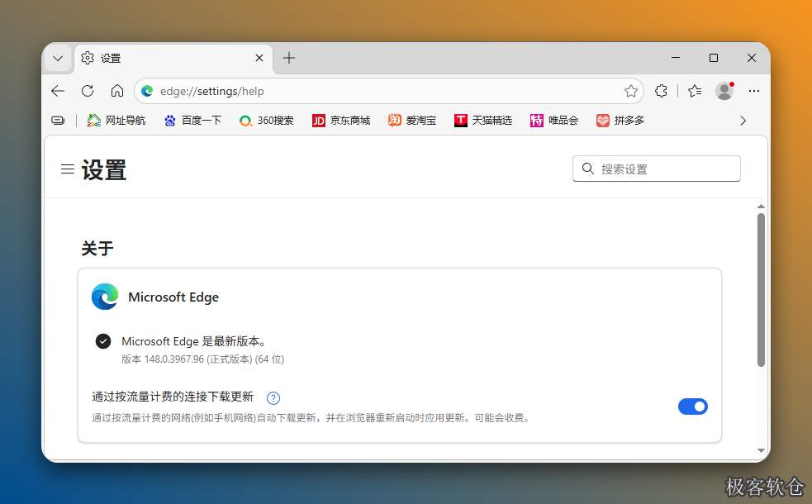Click the leftmost favorites bar icon

tap(58, 121)
